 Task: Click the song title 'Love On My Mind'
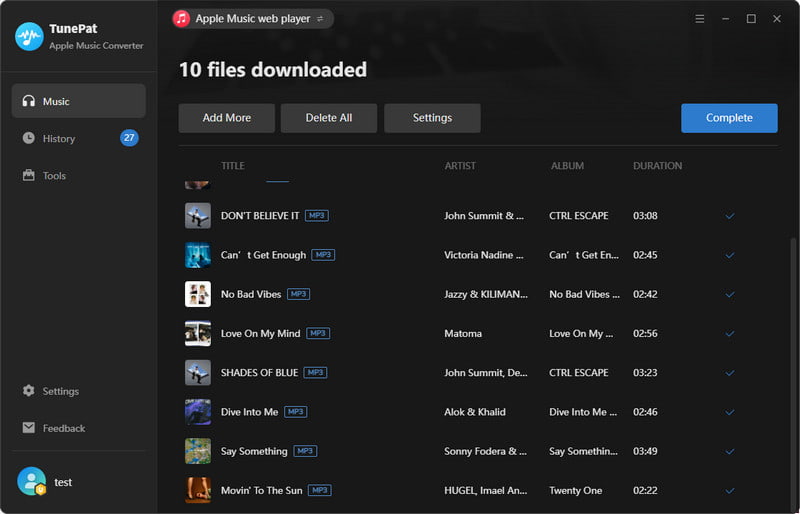(260, 333)
